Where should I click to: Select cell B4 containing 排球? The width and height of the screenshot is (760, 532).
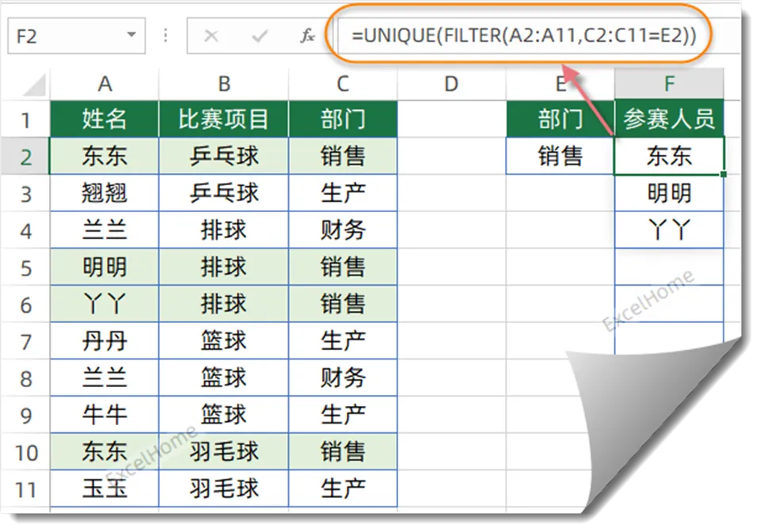tap(223, 230)
